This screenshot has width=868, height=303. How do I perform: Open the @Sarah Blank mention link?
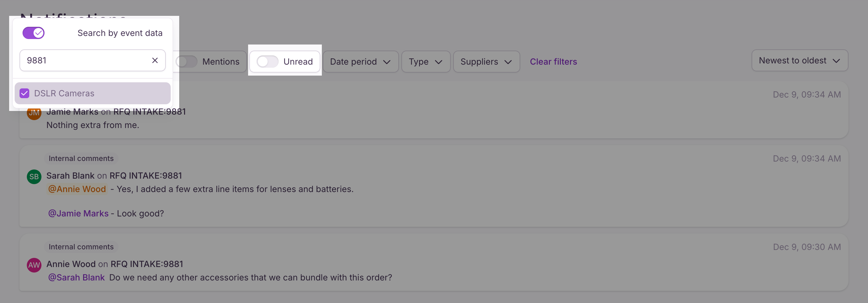click(x=76, y=277)
